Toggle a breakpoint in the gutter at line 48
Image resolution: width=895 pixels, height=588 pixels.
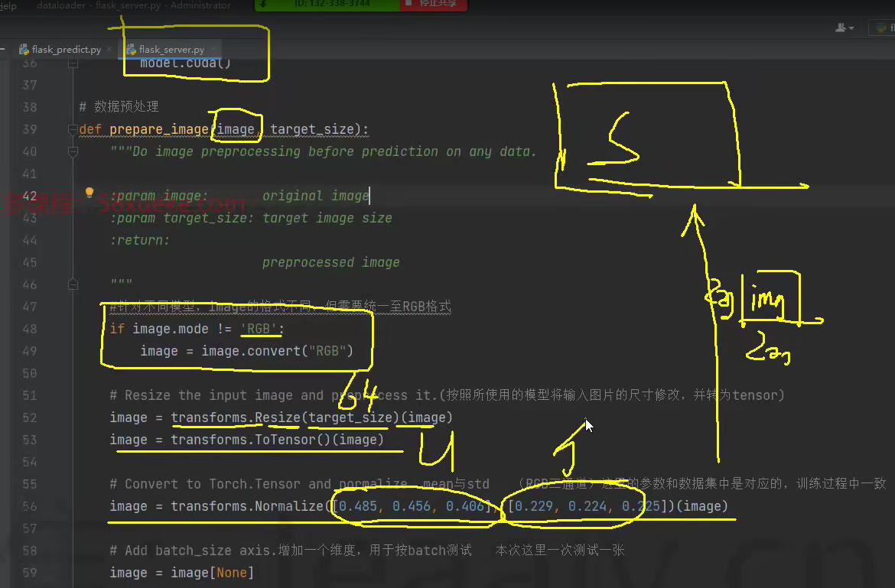coord(54,329)
